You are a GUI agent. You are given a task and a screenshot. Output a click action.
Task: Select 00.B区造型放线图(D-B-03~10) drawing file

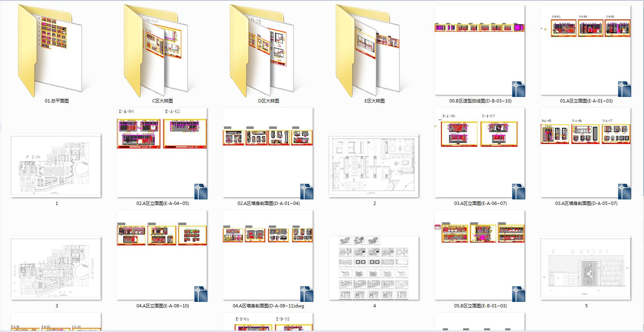coord(480,51)
